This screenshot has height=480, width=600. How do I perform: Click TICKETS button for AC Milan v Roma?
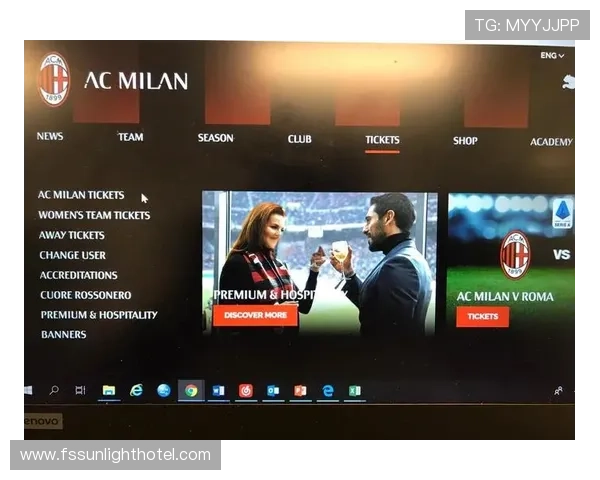tap(482, 316)
